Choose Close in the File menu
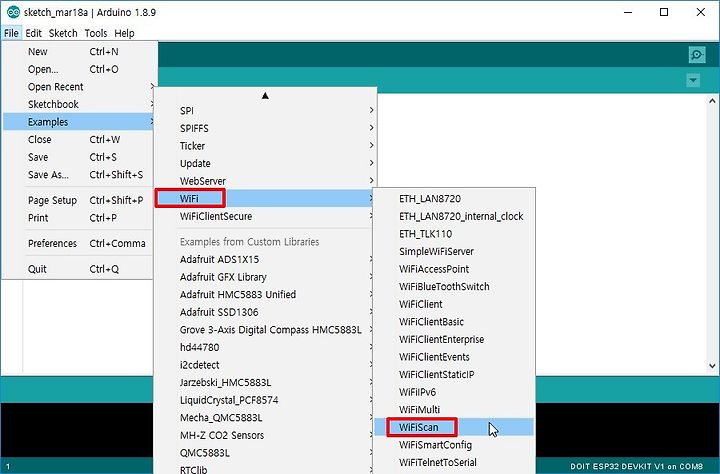720x474 pixels. [x=78, y=140]
